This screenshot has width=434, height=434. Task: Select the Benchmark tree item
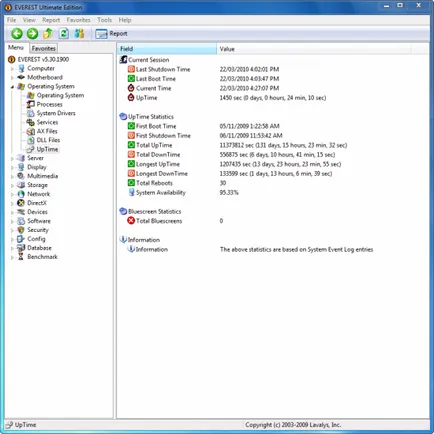click(42, 257)
